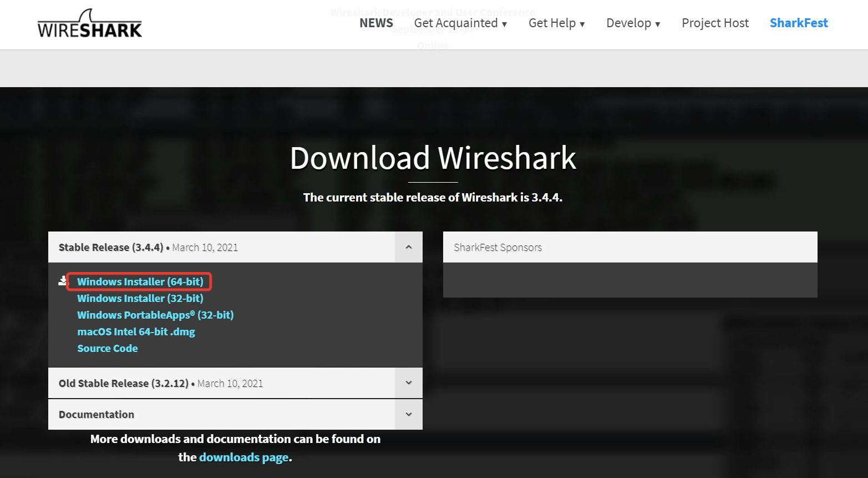Expand the Documentation section
The height and width of the screenshot is (478, 868).
tap(409, 414)
